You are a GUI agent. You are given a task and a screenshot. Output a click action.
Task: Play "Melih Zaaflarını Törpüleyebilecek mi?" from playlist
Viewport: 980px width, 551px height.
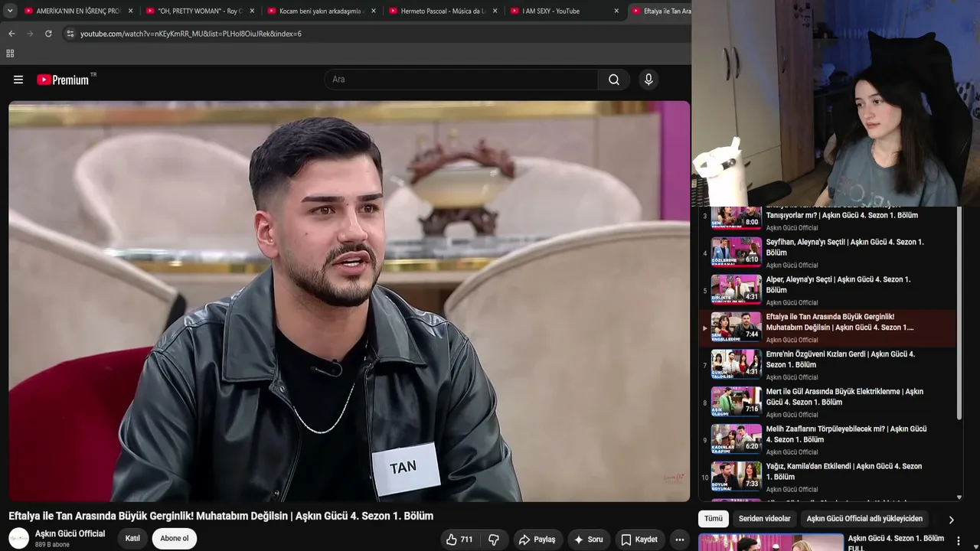pos(847,435)
